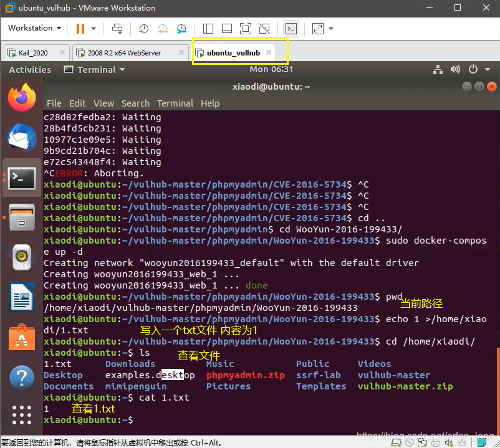Close the 2008 R2 x64 WebServer tab

[x=181, y=52]
